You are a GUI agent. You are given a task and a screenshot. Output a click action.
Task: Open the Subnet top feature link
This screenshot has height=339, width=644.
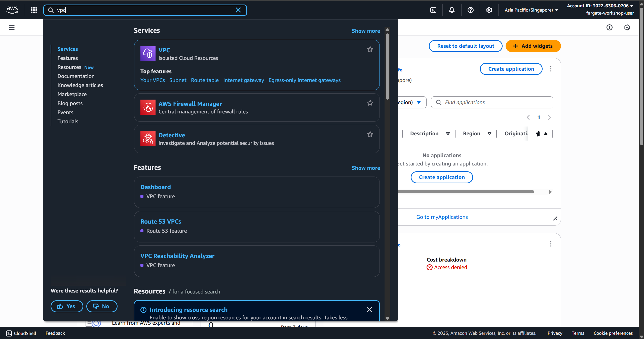[x=178, y=80]
